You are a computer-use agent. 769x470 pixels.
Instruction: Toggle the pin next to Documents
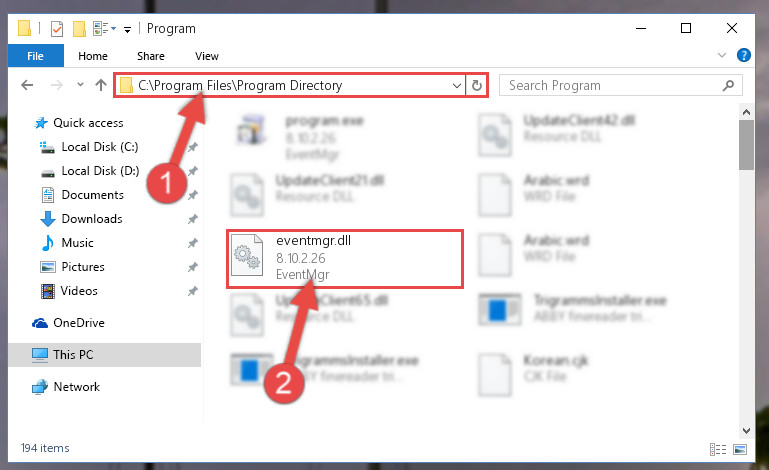coord(193,195)
